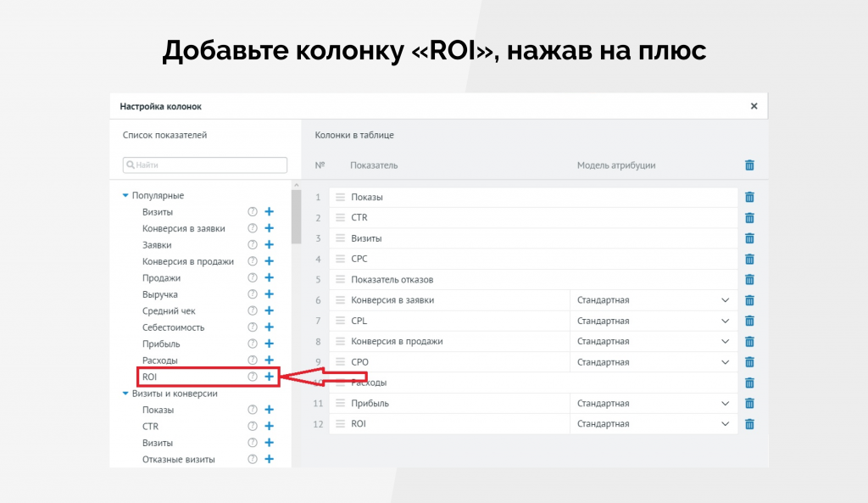Click the plus icon next to Прибыль
Image resolution: width=868 pixels, height=503 pixels.
269,344
